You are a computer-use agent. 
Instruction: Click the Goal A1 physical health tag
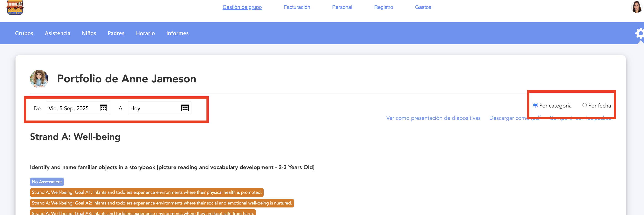tap(147, 192)
